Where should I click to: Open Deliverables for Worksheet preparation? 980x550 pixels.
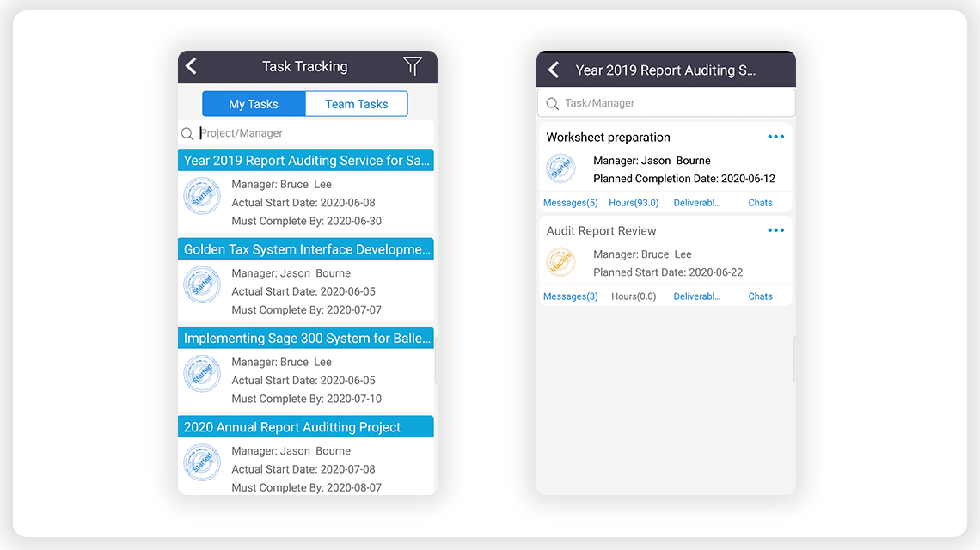[x=697, y=203]
